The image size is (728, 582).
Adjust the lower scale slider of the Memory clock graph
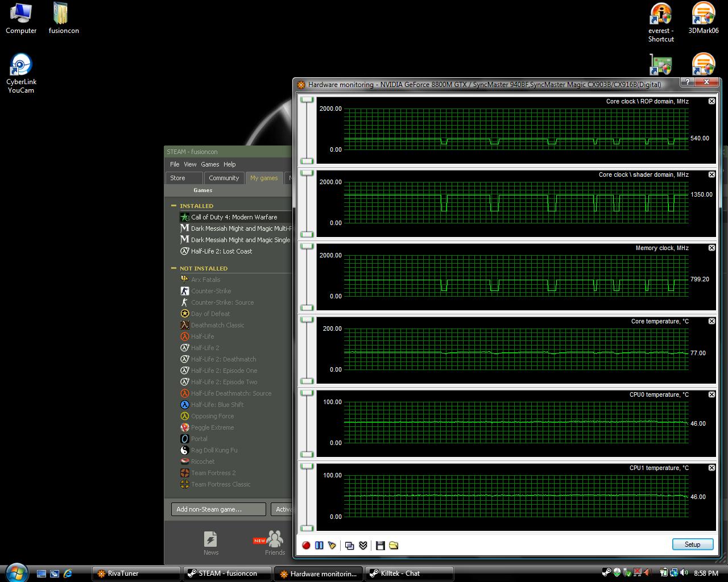tap(307, 307)
